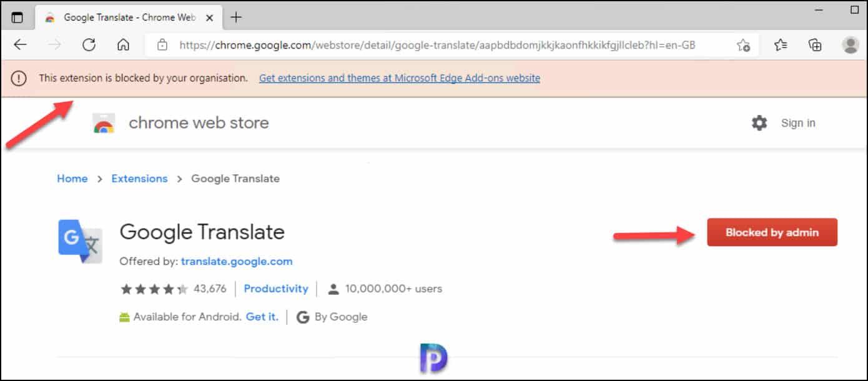
Task: Click the "Blocked by admin" button
Action: pyautogui.click(x=772, y=232)
